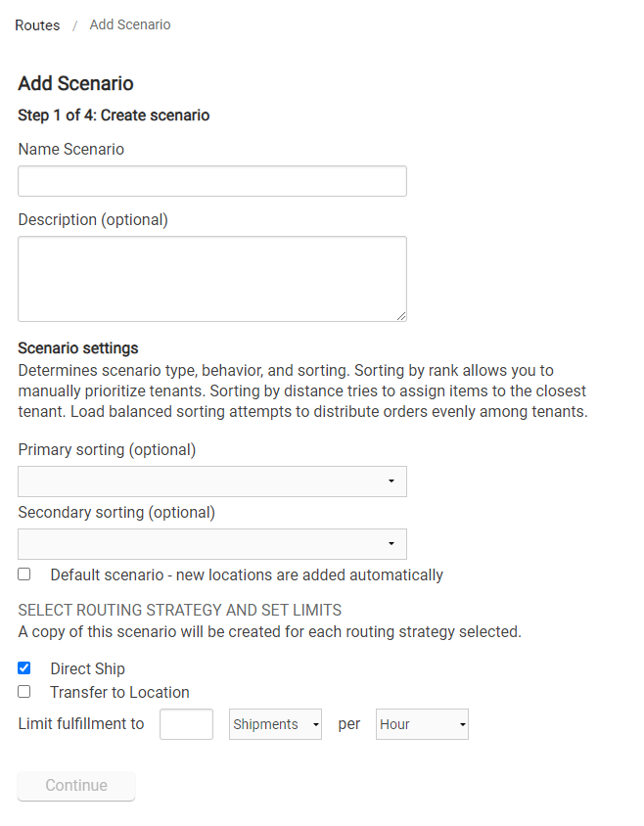This screenshot has height=826, width=644.
Task: Select the Add Scenario breadcrumb item
Action: tap(129, 24)
